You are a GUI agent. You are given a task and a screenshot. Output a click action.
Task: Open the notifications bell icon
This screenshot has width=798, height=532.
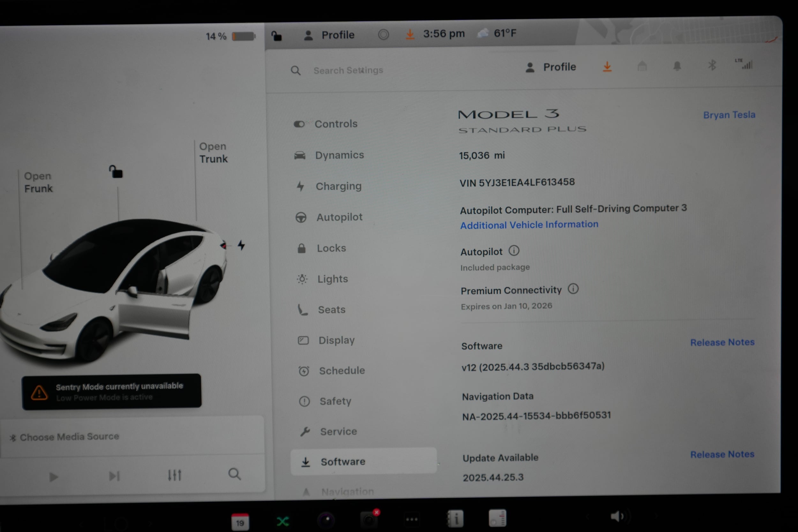pyautogui.click(x=677, y=66)
